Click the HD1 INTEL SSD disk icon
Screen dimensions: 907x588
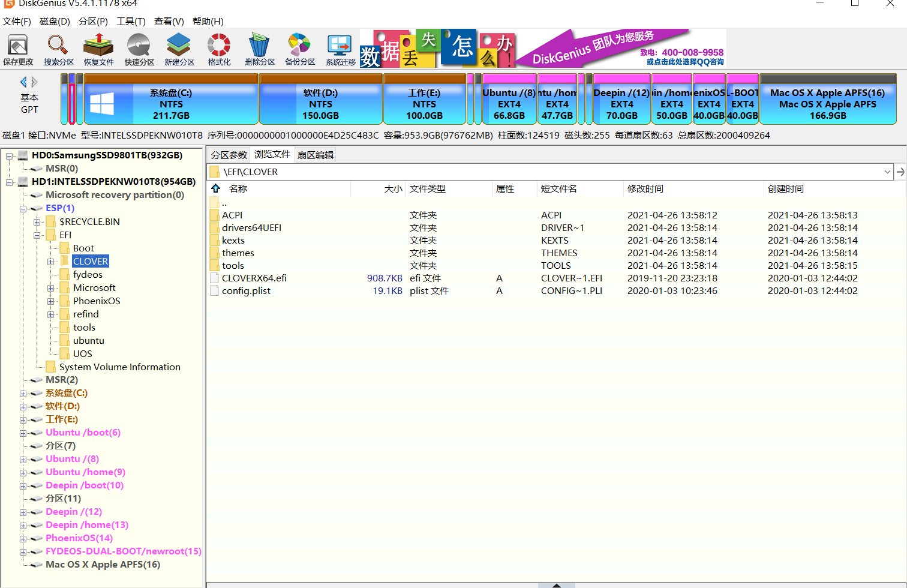(23, 182)
